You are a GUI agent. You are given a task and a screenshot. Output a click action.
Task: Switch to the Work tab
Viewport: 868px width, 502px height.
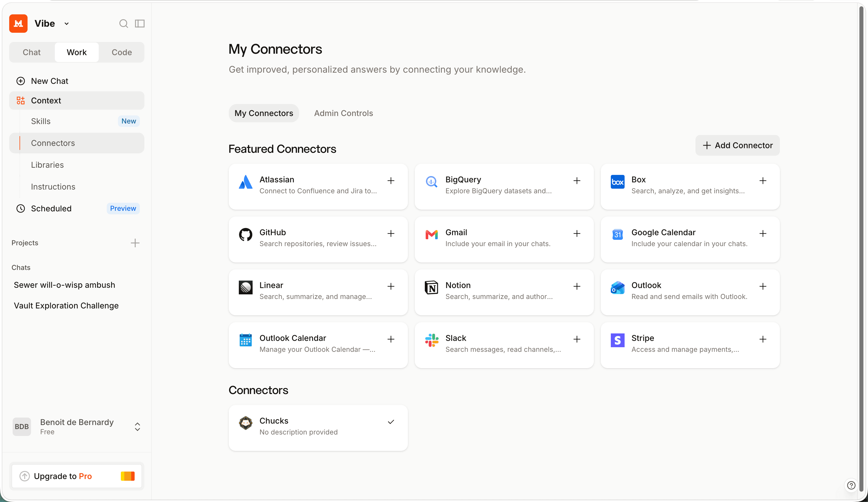pos(76,52)
